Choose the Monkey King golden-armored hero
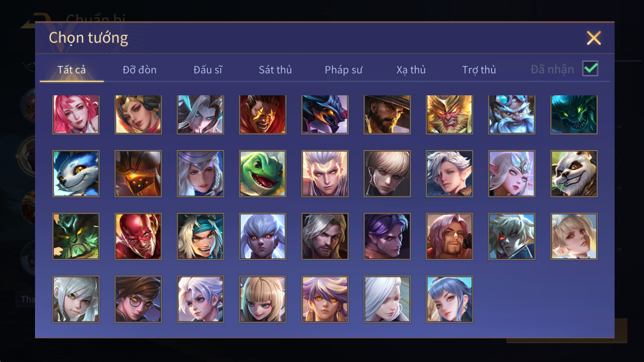The width and height of the screenshot is (644, 362). (450, 115)
